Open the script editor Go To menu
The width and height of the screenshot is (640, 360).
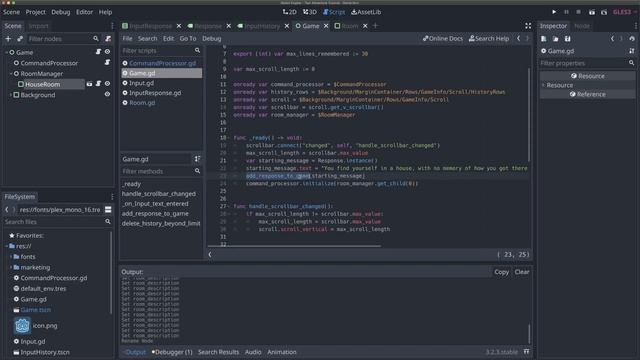(x=188, y=38)
